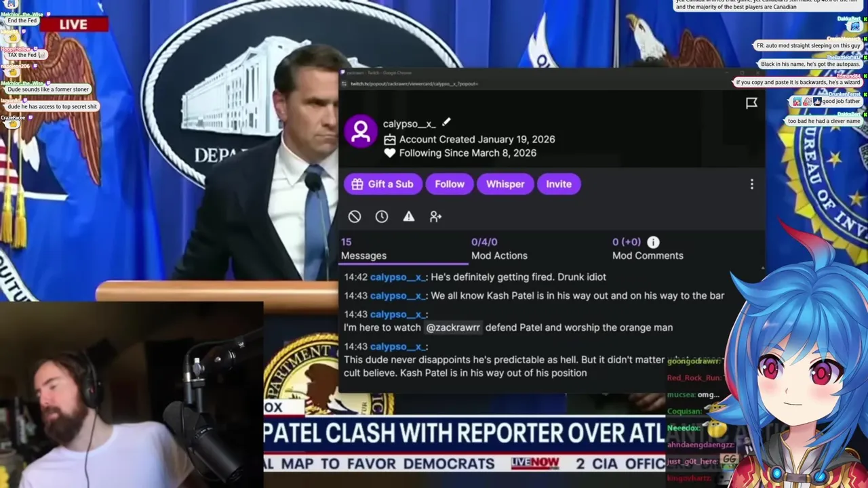868x488 pixels.
Task: Click 'copy and paste it backwards' chat bubble
Action: click(x=798, y=82)
